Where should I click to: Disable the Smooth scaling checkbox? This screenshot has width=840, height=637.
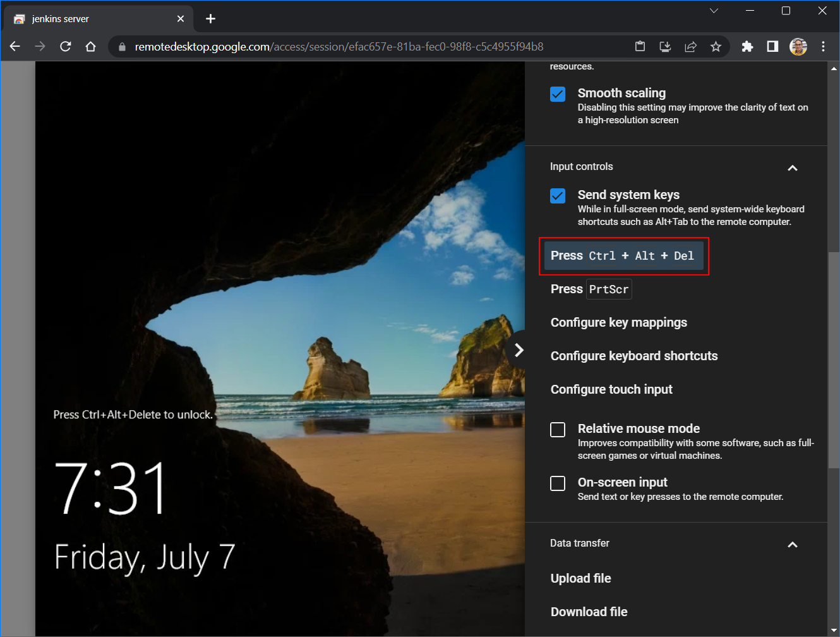point(558,94)
